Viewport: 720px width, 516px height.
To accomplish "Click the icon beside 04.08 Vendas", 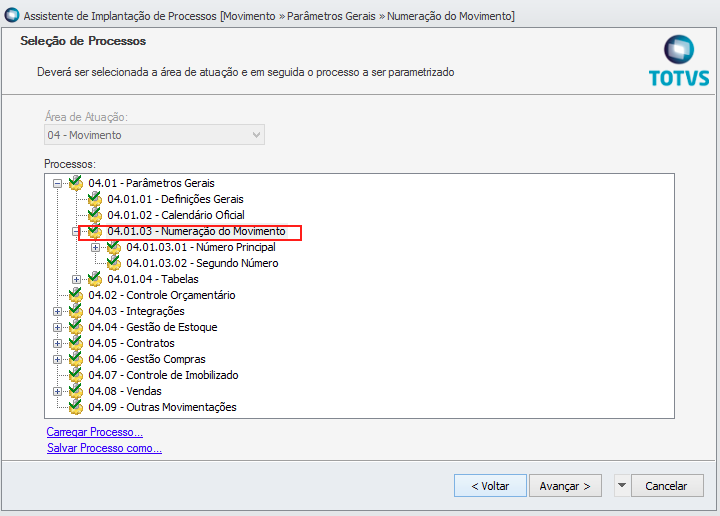I will [x=76, y=391].
